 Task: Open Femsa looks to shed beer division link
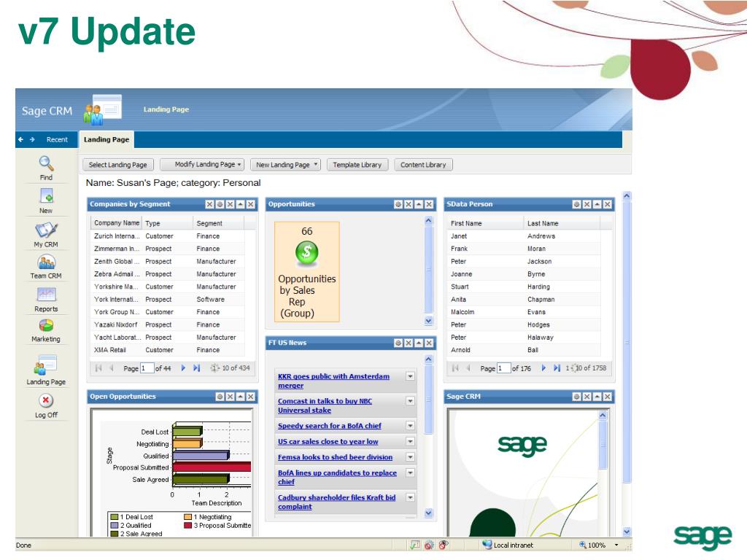(335, 457)
